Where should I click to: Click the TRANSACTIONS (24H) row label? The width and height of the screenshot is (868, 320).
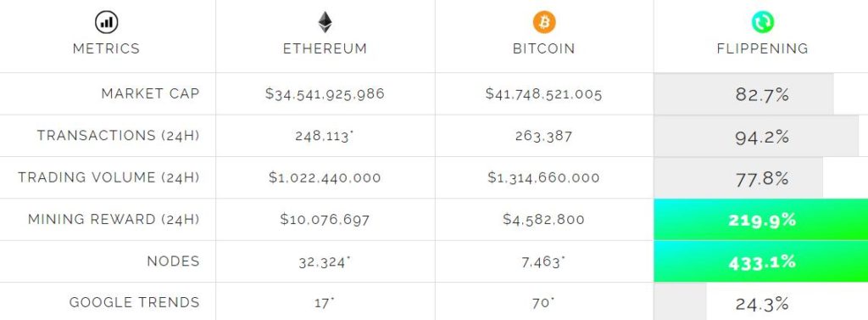tap(118, 136)
